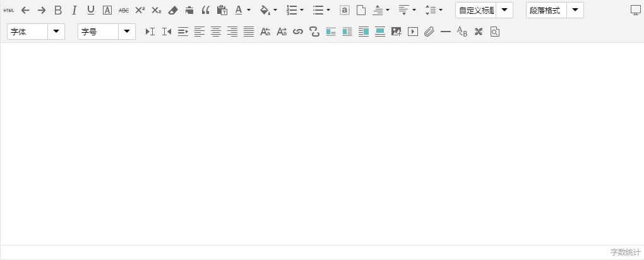Click the blockquote quotation icon

[206, 10]
